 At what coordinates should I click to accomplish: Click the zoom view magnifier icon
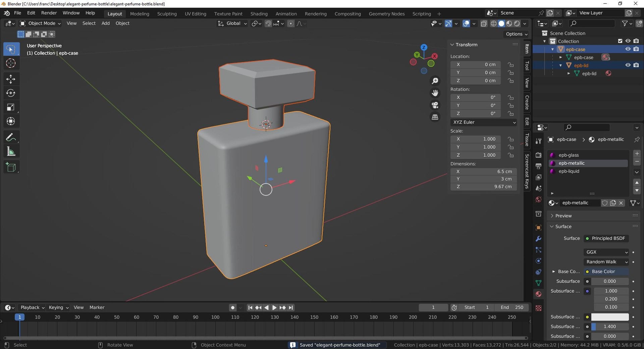click(435, 81)
